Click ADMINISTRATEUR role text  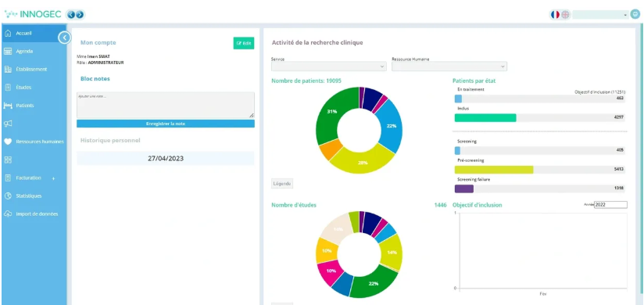point(106,63)
